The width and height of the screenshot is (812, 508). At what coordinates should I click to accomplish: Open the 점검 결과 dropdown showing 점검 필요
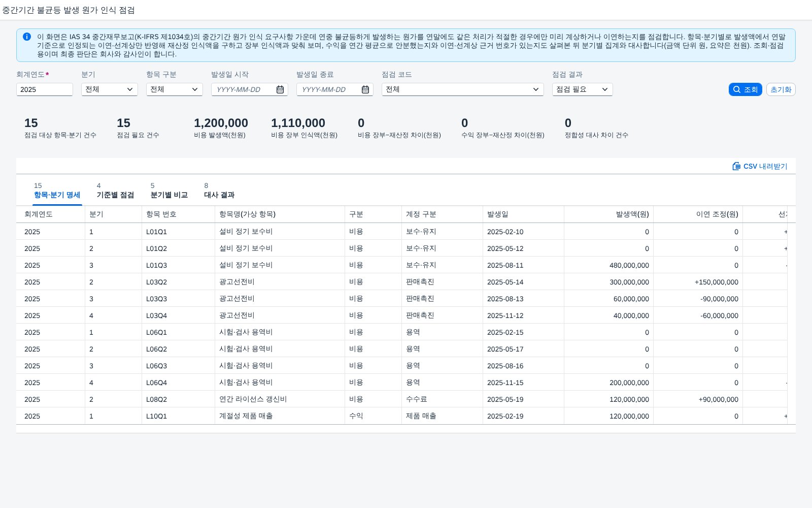point(583,89)
